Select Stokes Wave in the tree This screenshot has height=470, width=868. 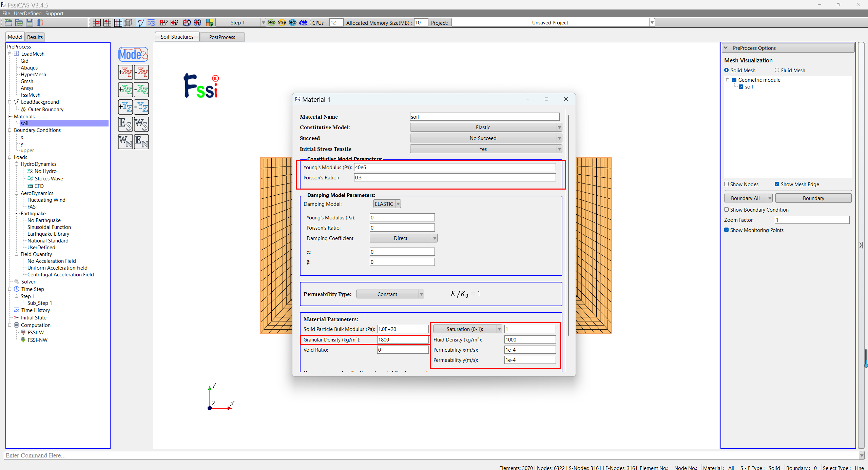[49, 179]
